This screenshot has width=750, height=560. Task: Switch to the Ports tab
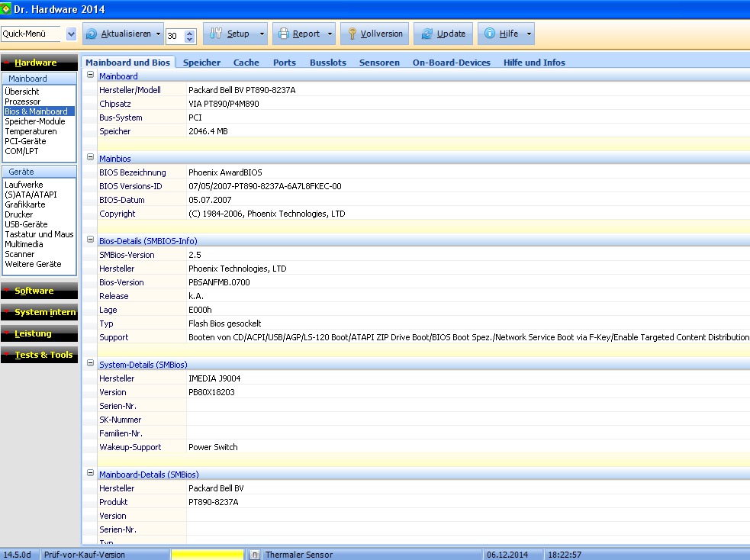point(284,63)
